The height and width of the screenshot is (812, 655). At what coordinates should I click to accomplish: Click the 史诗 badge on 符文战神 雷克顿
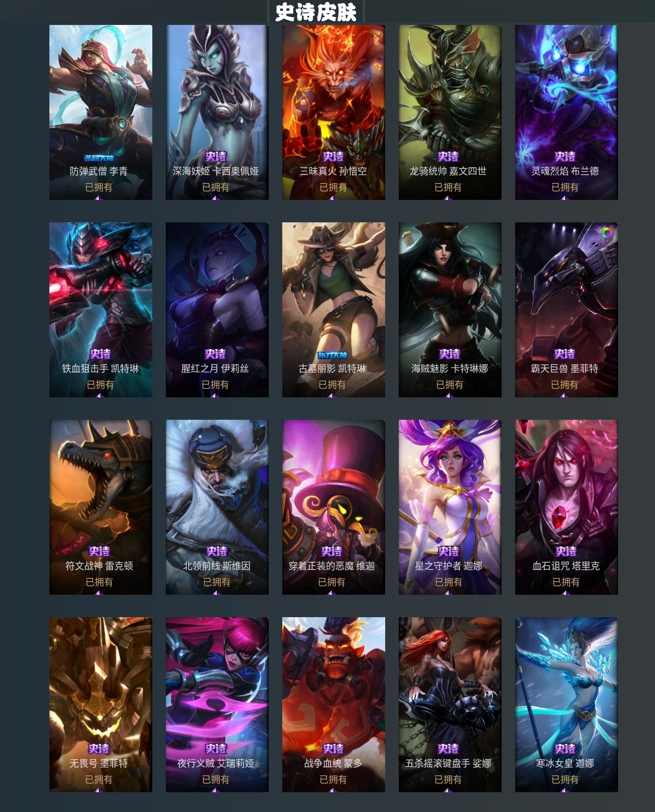click(99, 551)
